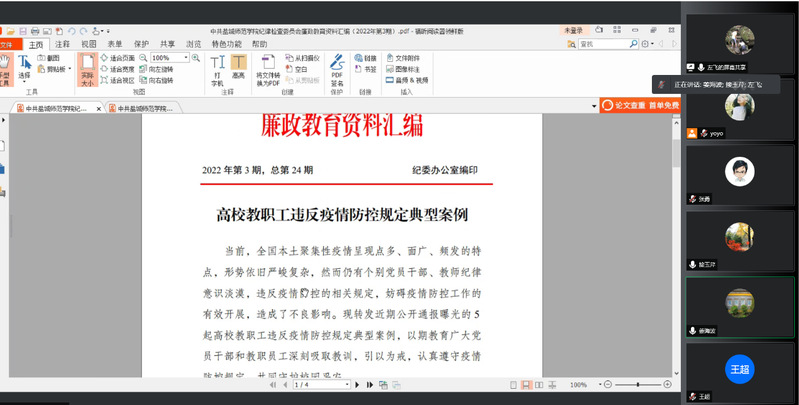This screenshot has width=799, height=405.
Task: Open the Comment (注释) ribbon tab
Action: click(x=63, y=44)
